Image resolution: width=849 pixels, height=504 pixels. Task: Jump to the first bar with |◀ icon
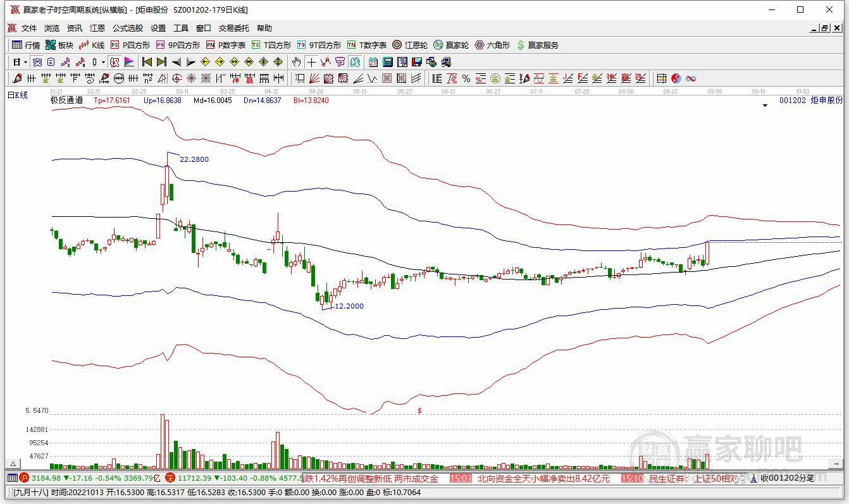pos(147,62)
